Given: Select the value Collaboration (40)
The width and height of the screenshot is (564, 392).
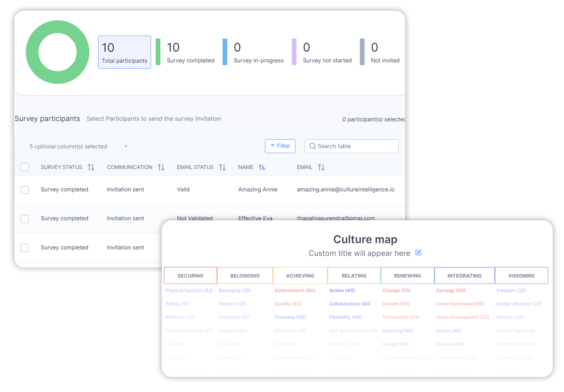Looking at the screenshot, I should (x=350, y=304).
